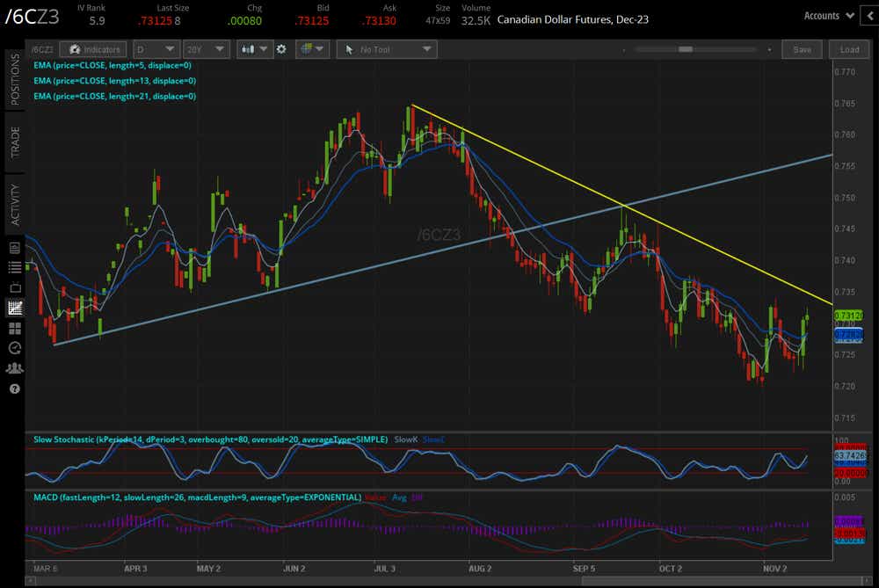Click the JUL 3 date axis label

[385, 569]
